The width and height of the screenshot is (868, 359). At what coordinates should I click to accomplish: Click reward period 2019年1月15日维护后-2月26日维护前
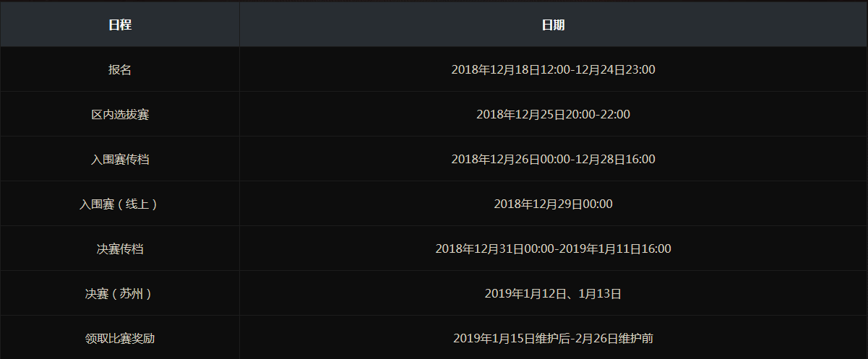pos(554,339)
